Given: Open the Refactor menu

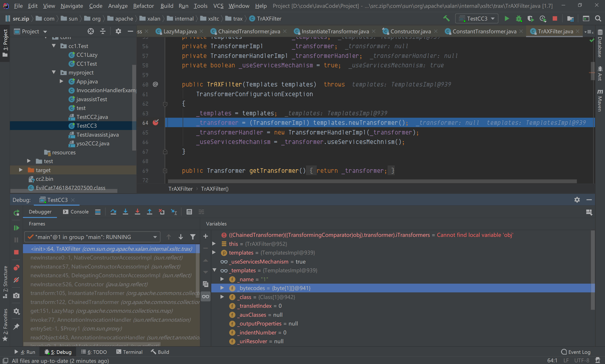Looking at the screenshot, I should [x=143, y=6].
